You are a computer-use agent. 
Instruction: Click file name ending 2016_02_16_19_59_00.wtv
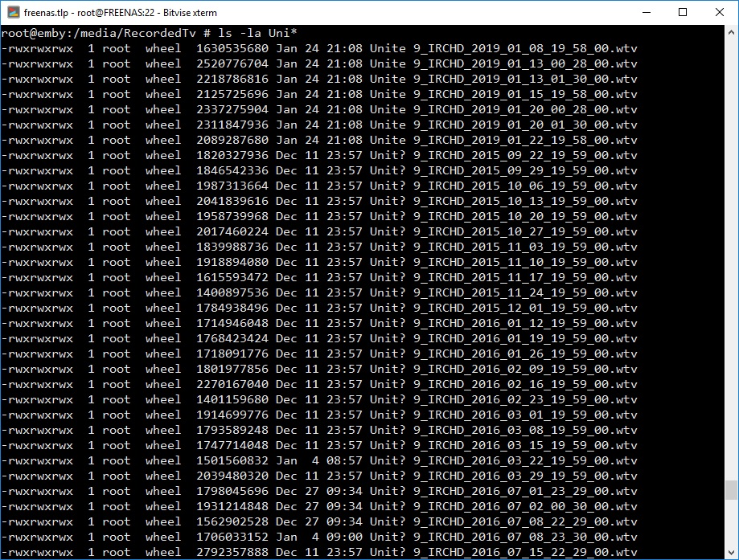(x=503, y=384)
